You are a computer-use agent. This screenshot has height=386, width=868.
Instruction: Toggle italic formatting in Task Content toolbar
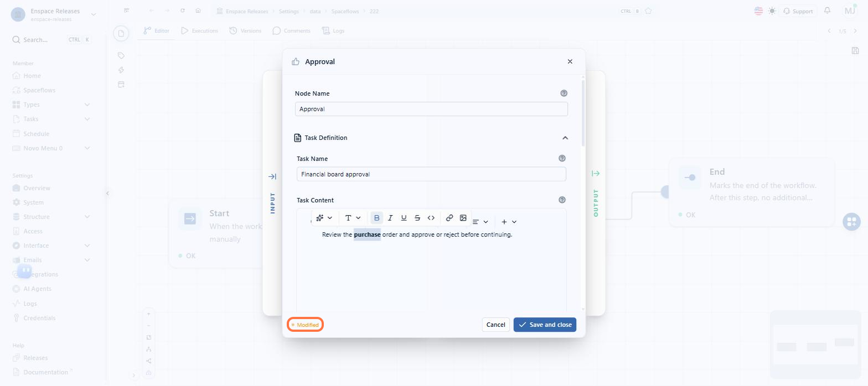coord(390,218)
